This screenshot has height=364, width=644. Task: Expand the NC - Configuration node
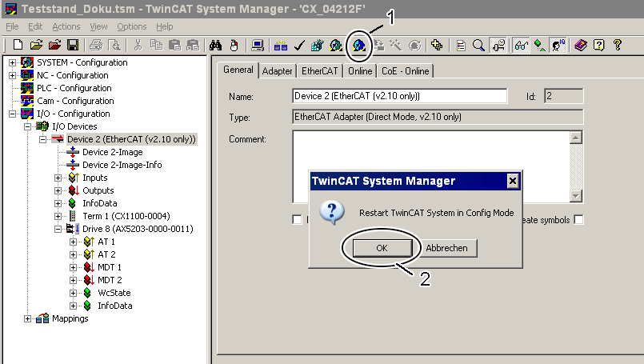pyautogui.click(x=12, y=75)
